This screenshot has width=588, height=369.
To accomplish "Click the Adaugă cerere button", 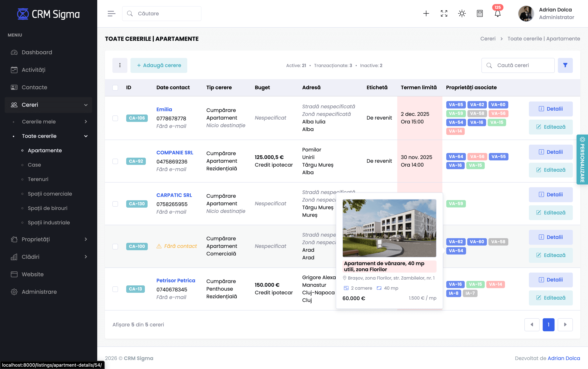I will 159,65.
